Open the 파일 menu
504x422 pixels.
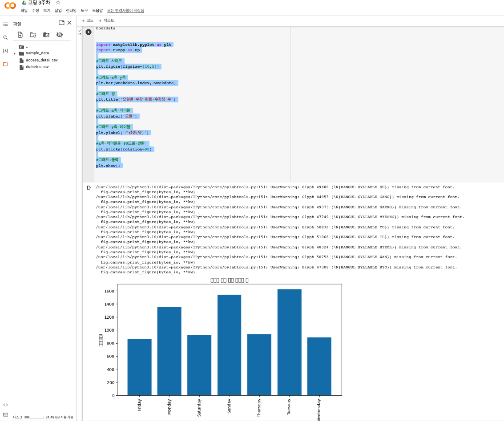point(24,11)
